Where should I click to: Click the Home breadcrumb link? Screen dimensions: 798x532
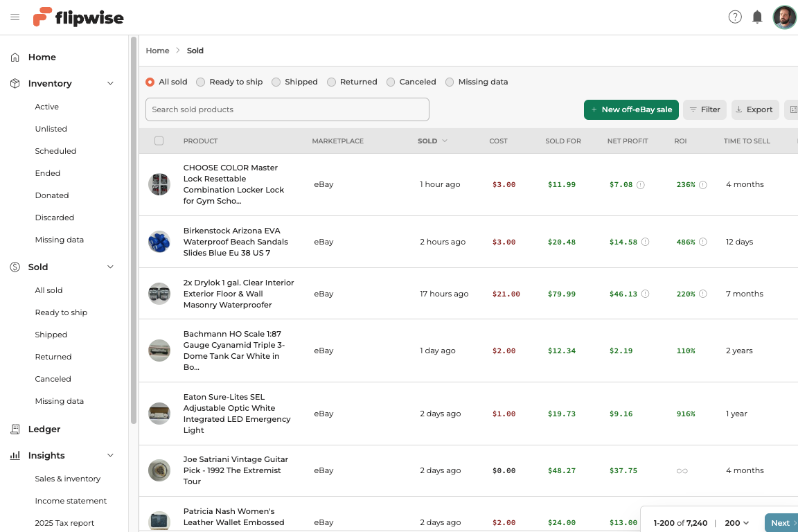point(157,51)
